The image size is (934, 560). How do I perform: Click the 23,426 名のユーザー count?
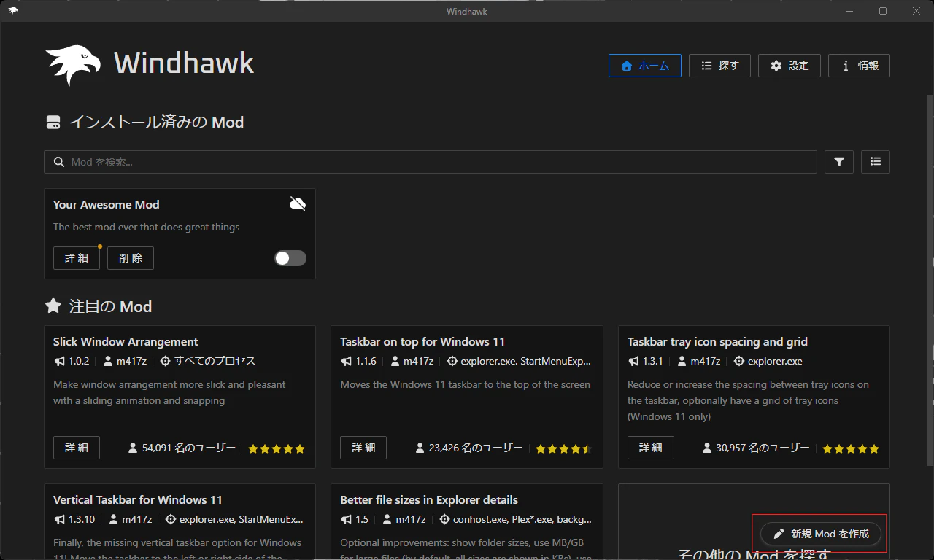pos(468,448)
